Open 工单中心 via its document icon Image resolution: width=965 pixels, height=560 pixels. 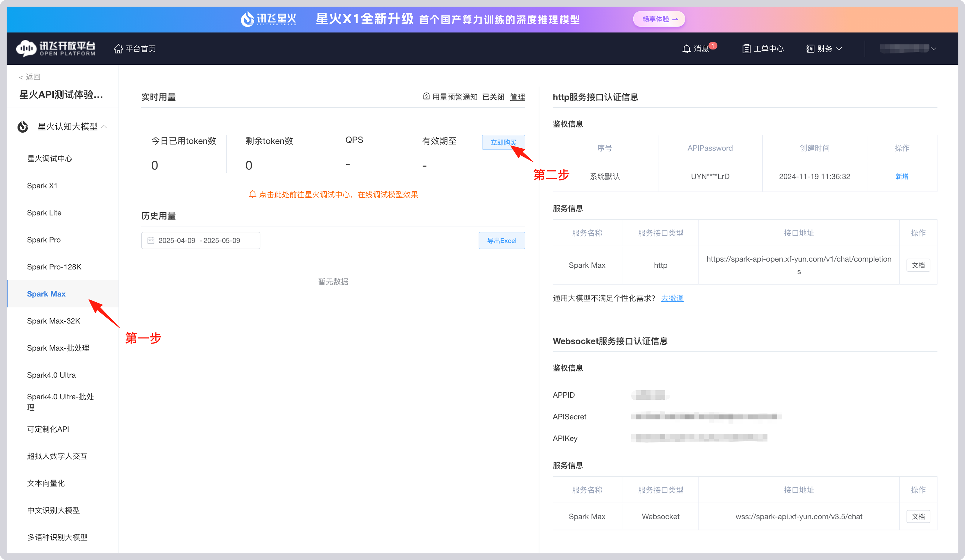click(x=746, y=48)
